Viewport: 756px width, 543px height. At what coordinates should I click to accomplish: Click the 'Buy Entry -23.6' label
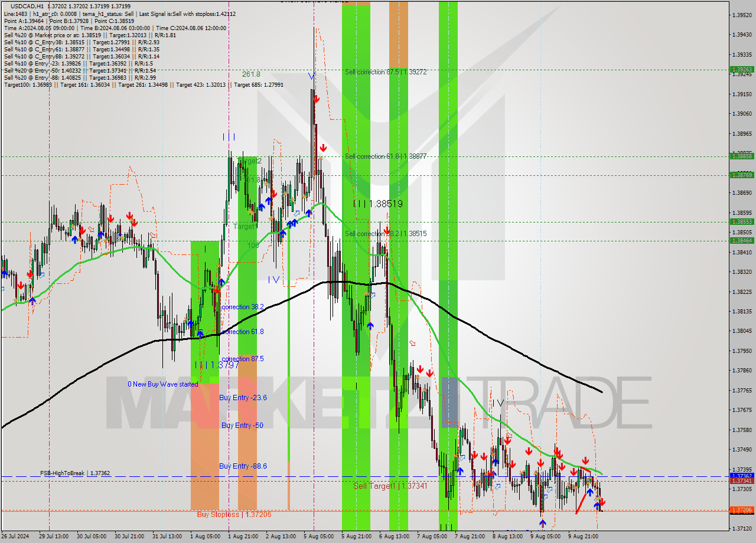click(243, 398)
